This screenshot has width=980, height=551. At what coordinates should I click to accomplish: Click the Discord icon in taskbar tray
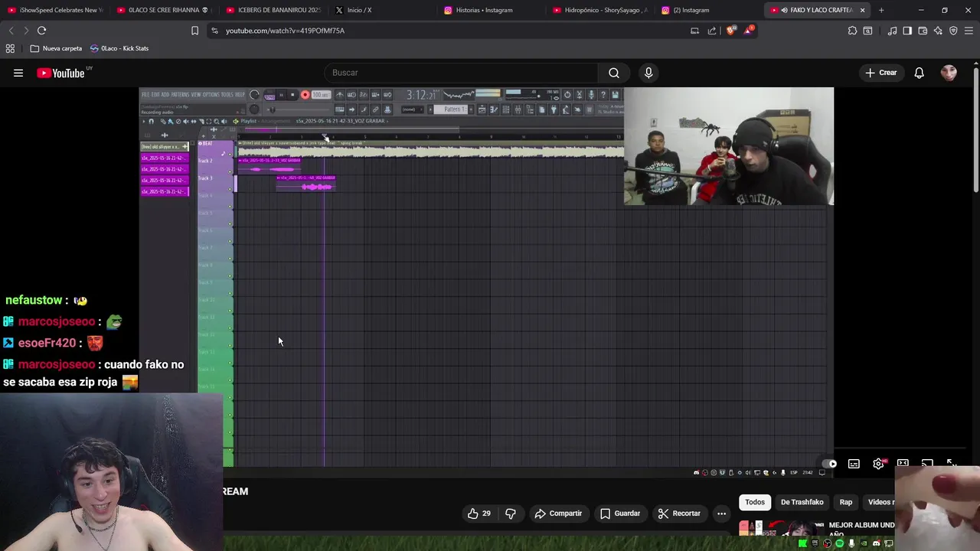pyautogui.click(x=876, y=543)
